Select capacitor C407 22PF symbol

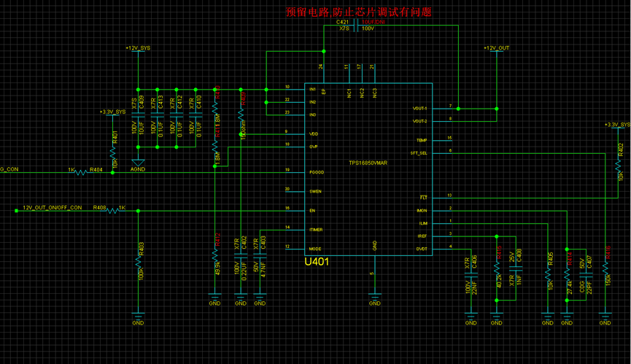coord(586,275)
